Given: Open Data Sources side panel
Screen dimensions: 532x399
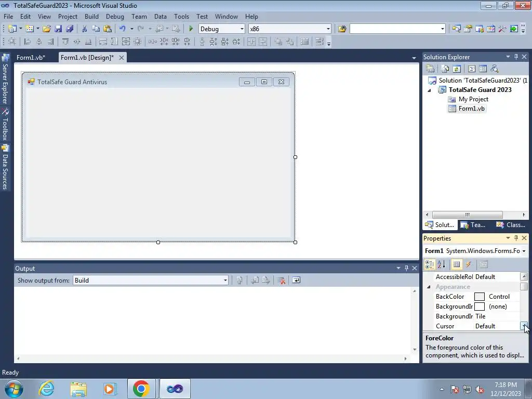Looking at the screenshot, I should (5, 168).
